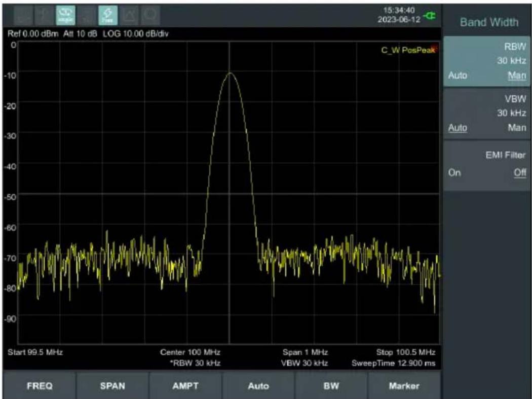Click the VBW label in the side panel
Screen dimensions: 532x399
pyautogui.click(x=515, y=99)
